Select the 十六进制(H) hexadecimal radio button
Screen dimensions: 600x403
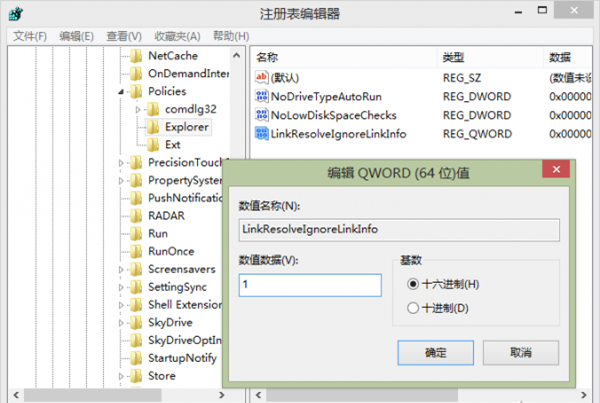pos(414,284)
